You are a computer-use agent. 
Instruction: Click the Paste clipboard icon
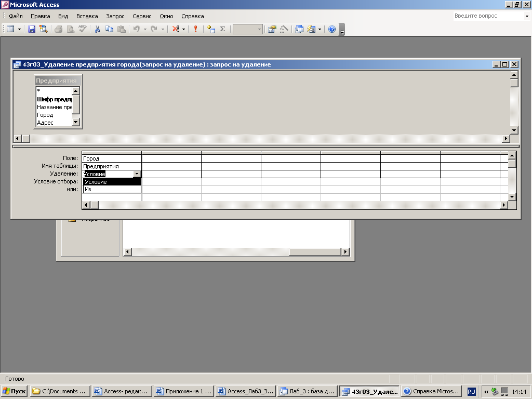pyautogui.click(x=122, y=29)
